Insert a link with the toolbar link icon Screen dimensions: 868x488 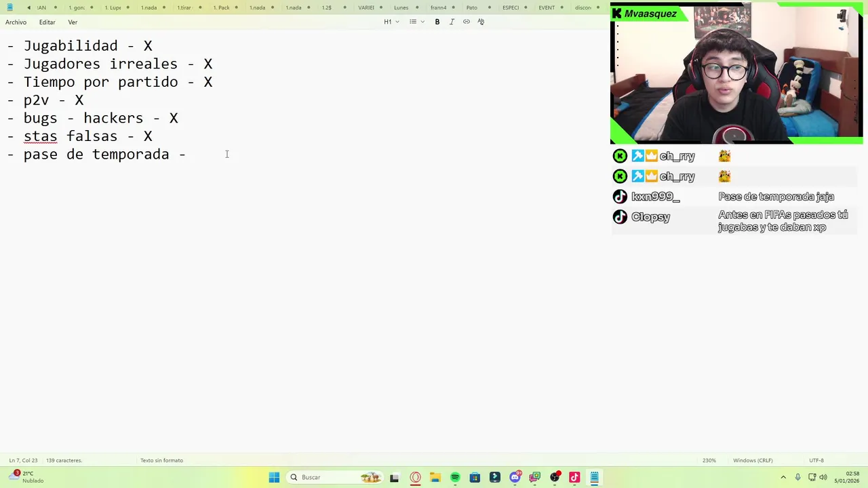tap(467, 22)
